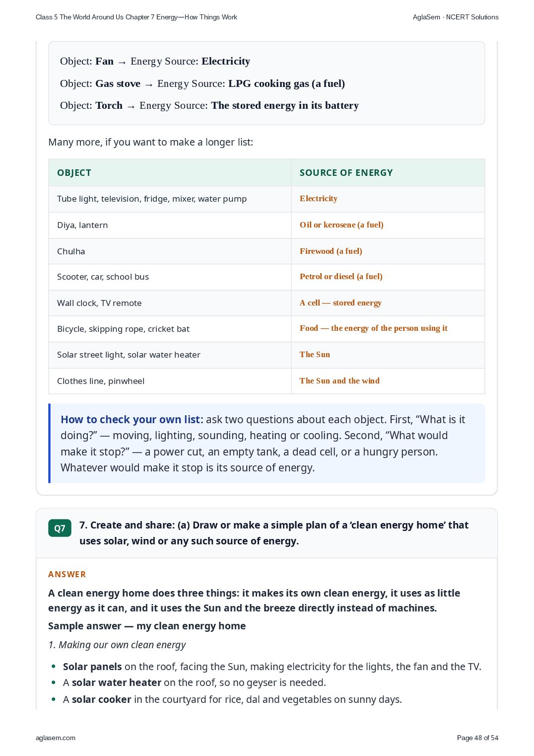Click the AglaSem · NCERT Solutions header text
Image resolution: width=534 pixels, height=756 pixels.
coord(456,17)
